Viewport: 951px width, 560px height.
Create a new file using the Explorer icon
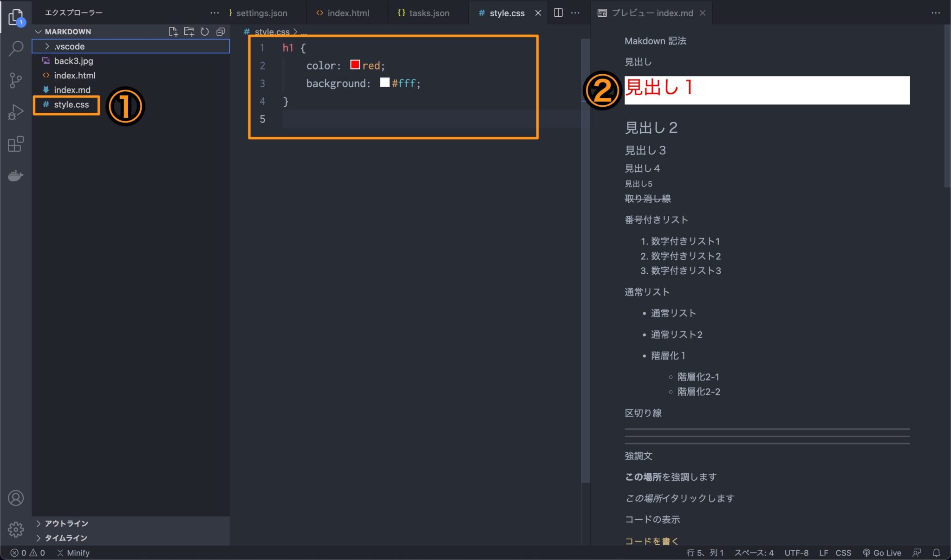[x=173, y=31]
